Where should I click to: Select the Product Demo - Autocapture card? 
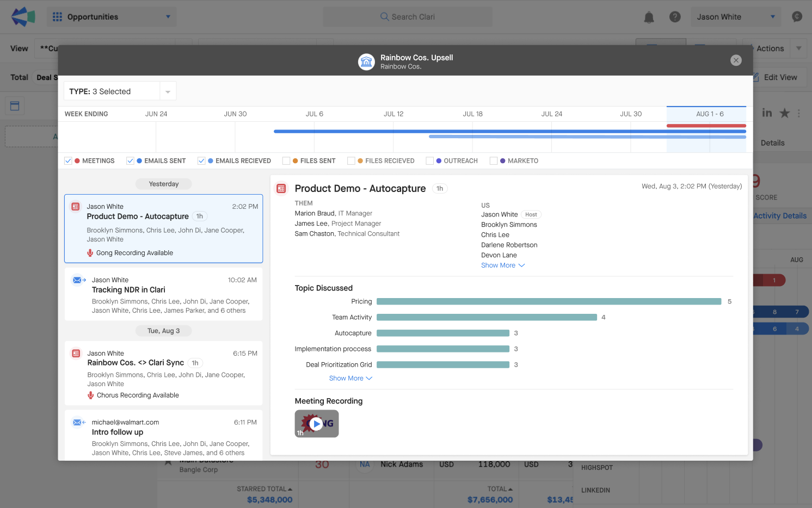pos(163,228)
